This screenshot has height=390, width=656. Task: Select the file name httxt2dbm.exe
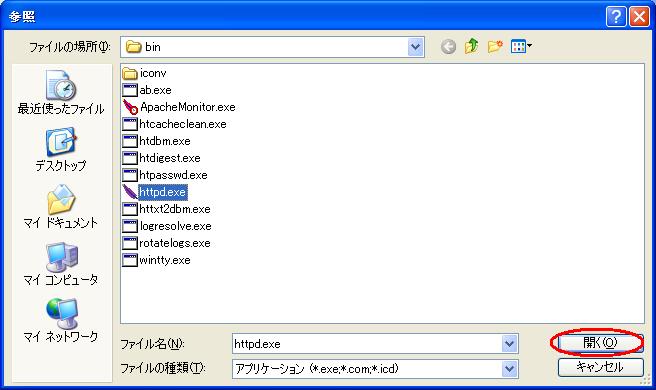point(175,209)
